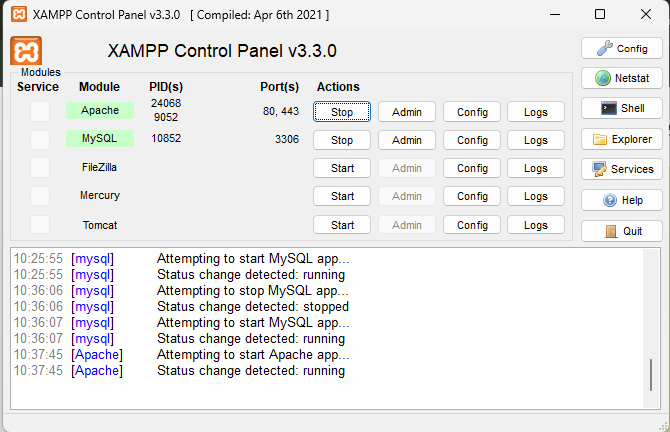The height and width of the screenshot is (432, 670).
Task: Open Config with the wrench icon
Action: (621, 48)
